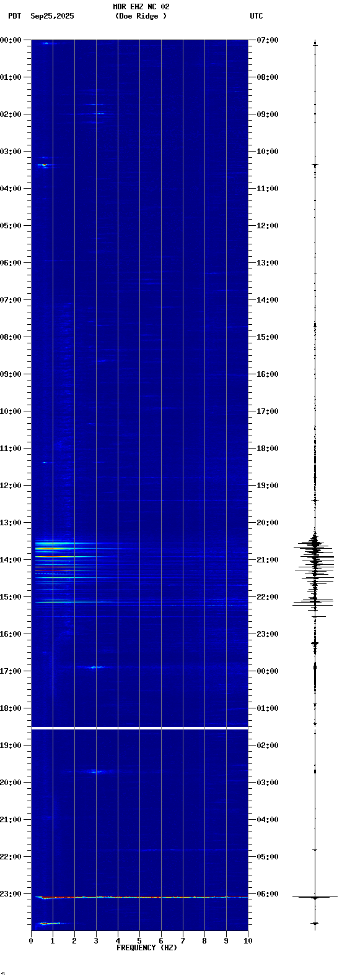
Task: Click the 20:00 PDT time label
Action: pos(11,783)
